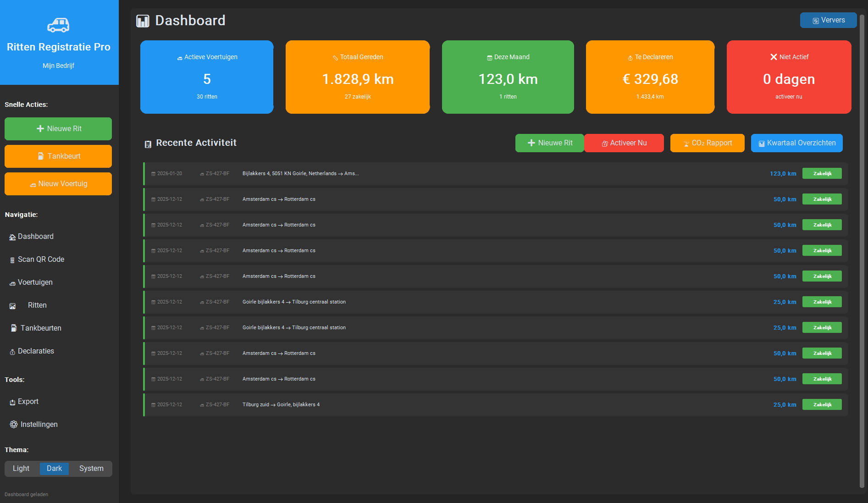Viewport: 868px width, 503px height.
Task: Switch theme to Light
Action: pyautogui.click(x=21, y=469)
